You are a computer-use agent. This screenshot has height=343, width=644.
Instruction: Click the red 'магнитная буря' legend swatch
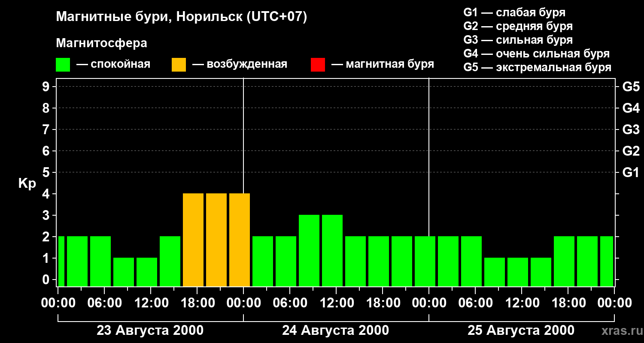click(x=318, y=65)
